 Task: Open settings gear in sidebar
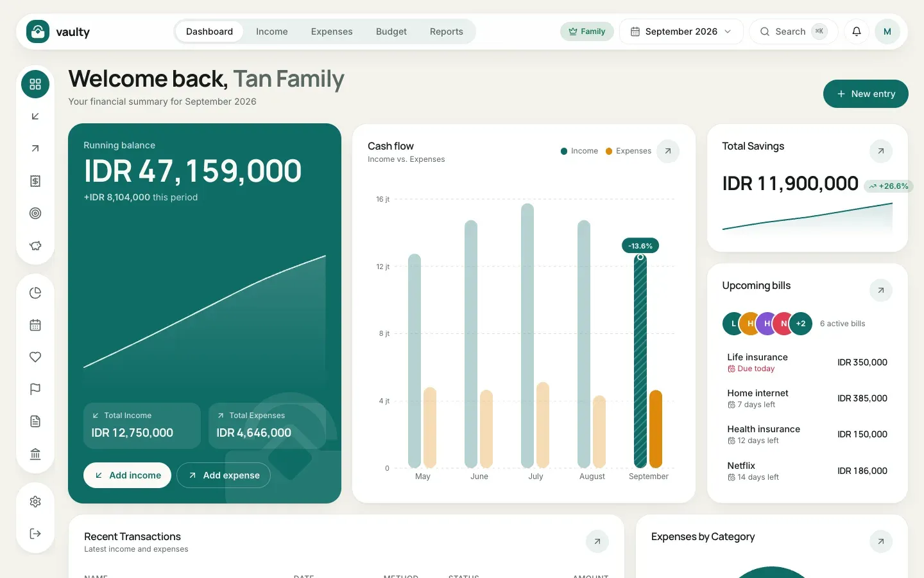[35, 502]
